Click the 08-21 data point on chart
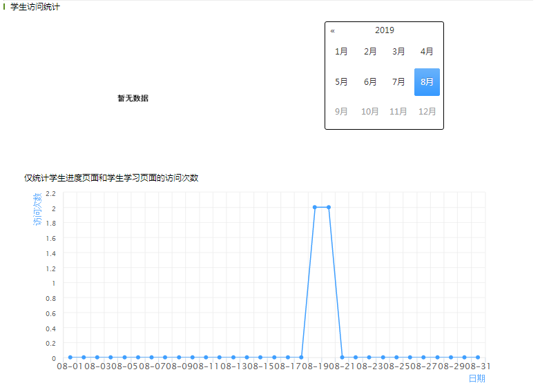 tap(342, 357)
